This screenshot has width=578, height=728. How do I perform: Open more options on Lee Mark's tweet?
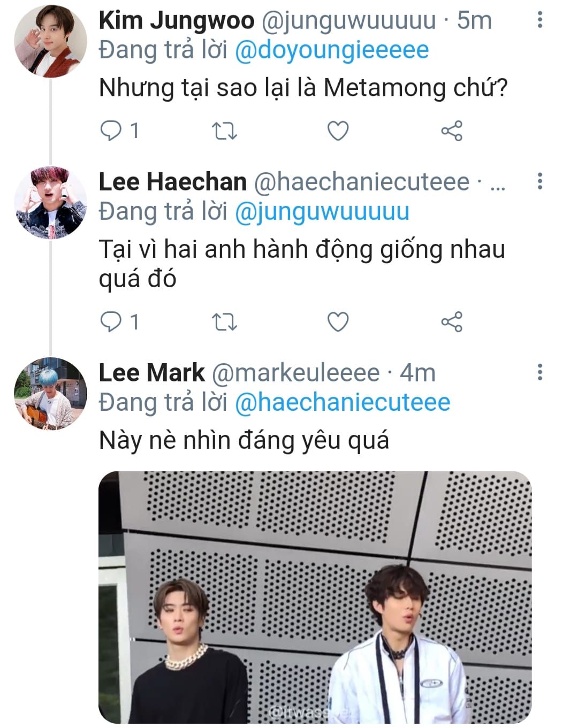point(539,372)
